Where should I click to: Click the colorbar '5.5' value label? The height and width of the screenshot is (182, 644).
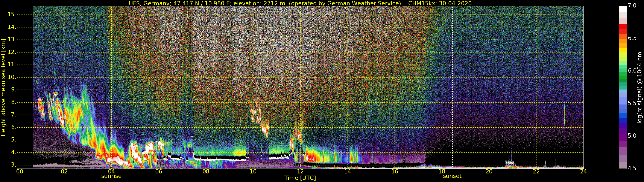(x=632, y=103)
